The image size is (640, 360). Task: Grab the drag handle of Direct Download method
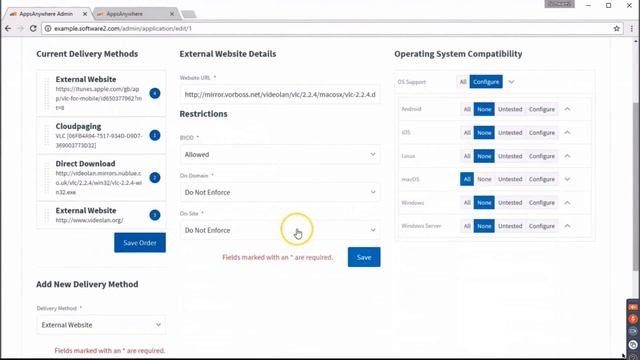click(47, 178)
